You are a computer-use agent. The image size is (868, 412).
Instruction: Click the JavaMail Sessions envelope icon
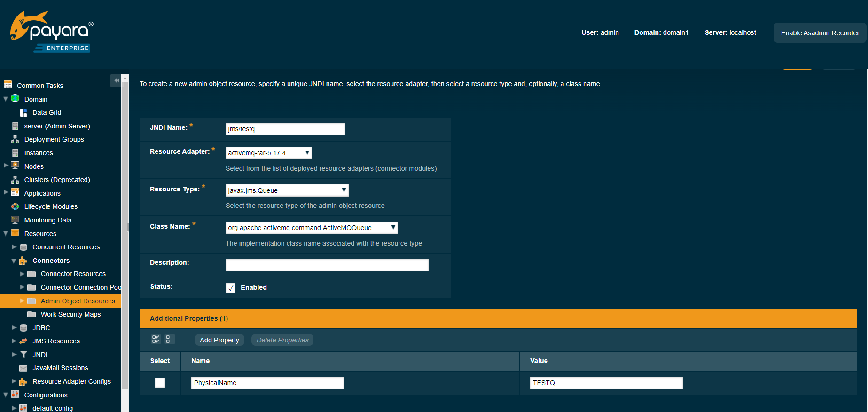tap(23, 368)
